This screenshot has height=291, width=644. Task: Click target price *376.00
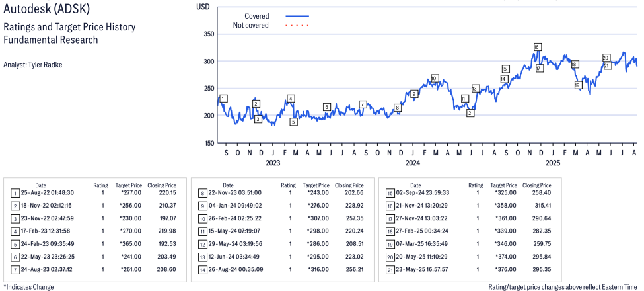coord(506,270)
